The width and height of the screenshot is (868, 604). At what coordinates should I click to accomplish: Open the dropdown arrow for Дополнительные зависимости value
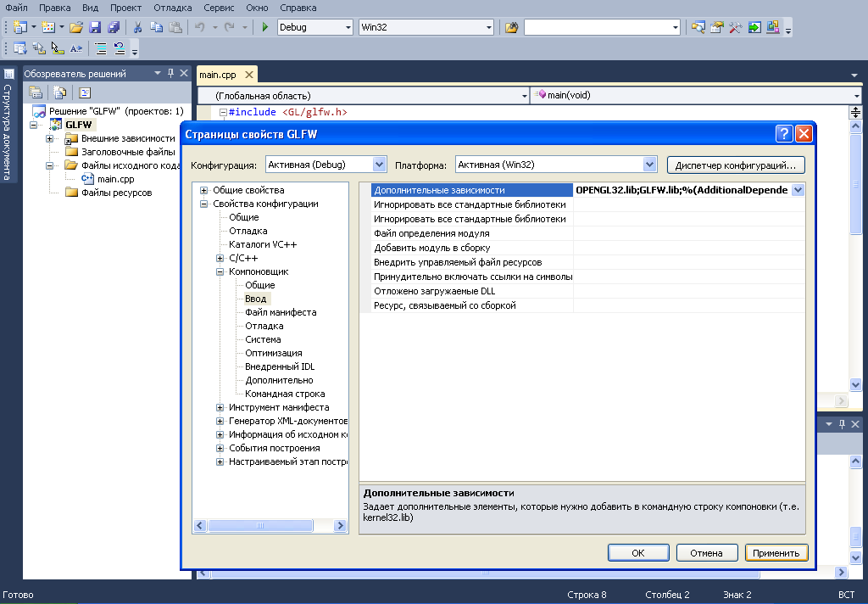coord(798,190)
